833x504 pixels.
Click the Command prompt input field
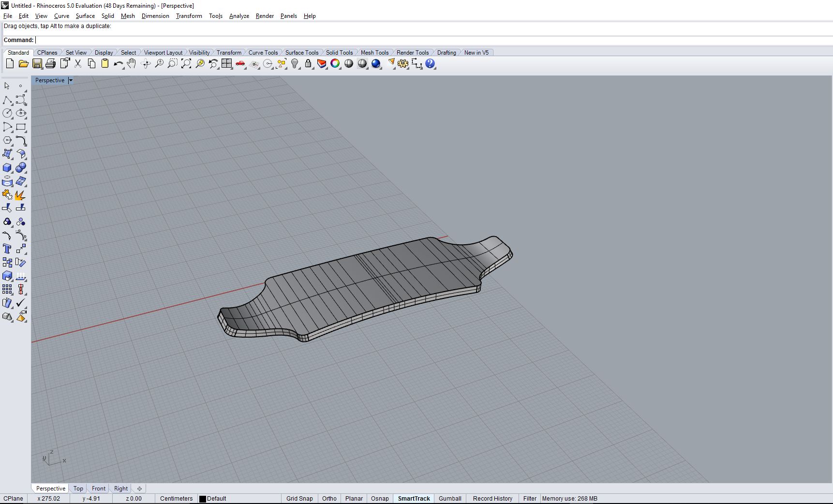433,40
